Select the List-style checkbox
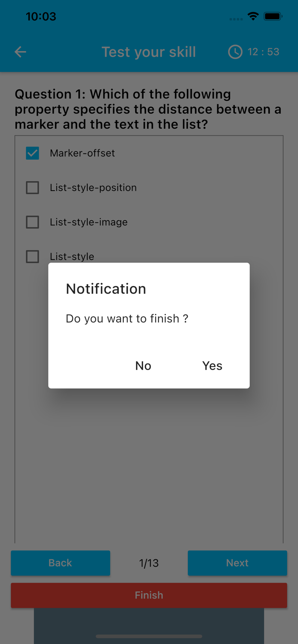 click(33, 257)
